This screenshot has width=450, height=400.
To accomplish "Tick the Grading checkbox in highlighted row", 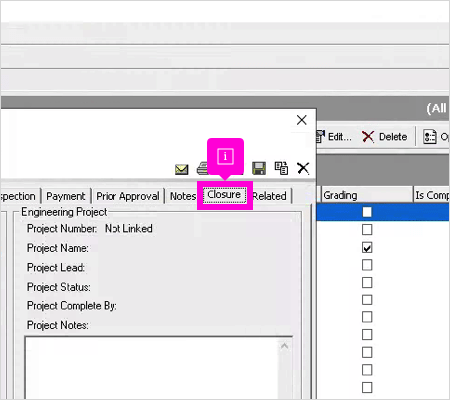I will (367, 212).
